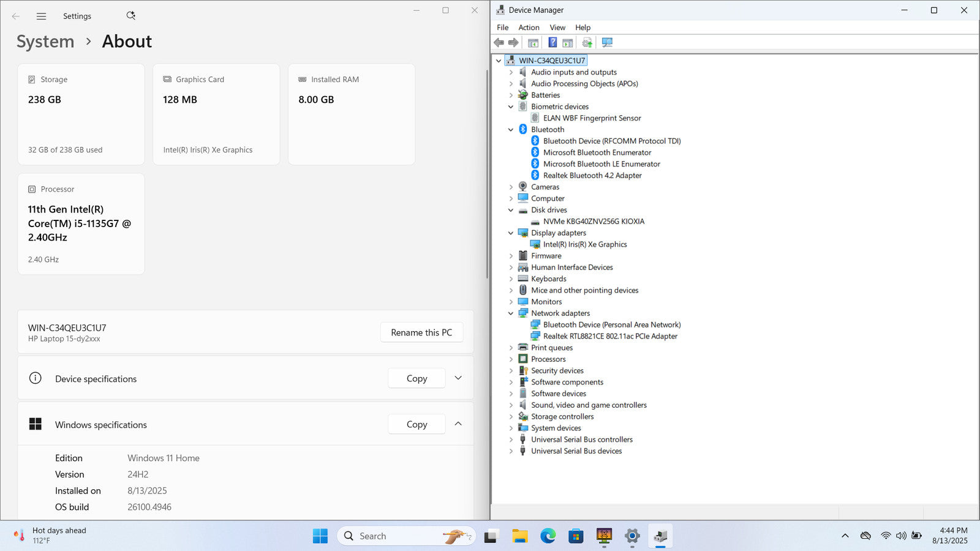Select the ELAN WBF Fingerprint Sensor device
The width and height of the screenshot is (980, 551).
point(592,118)
